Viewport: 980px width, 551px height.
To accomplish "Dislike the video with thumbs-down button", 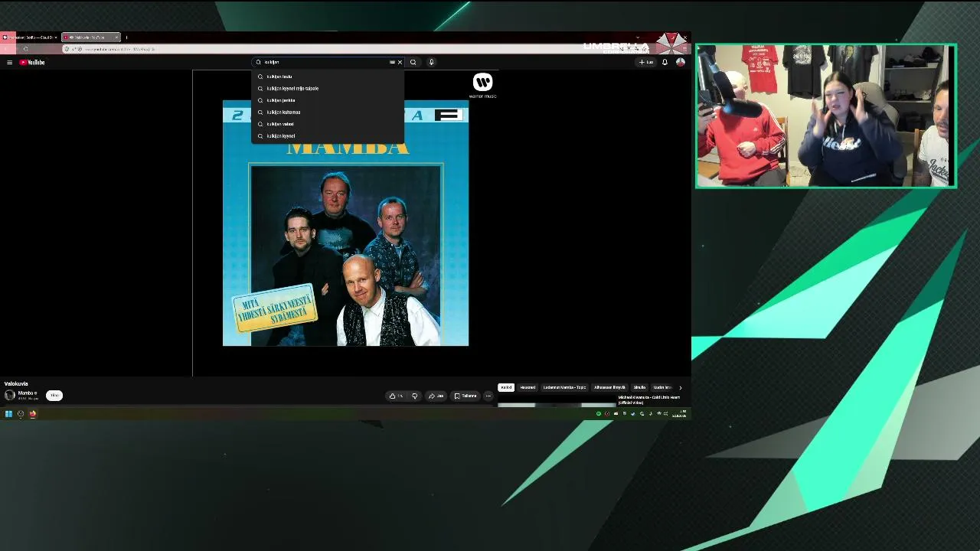I will (x=415, y=396).
